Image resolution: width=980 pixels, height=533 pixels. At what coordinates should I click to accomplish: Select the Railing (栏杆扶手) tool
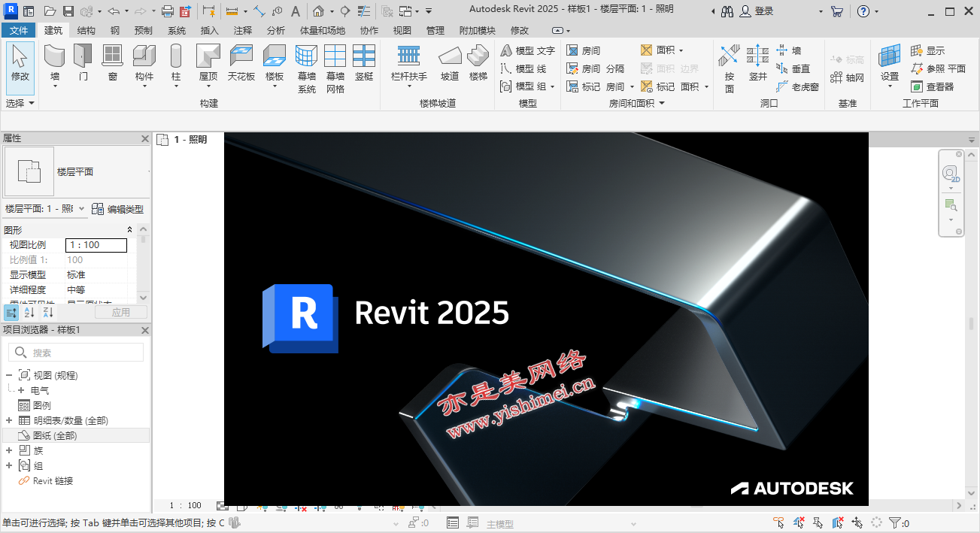(409, 63)
